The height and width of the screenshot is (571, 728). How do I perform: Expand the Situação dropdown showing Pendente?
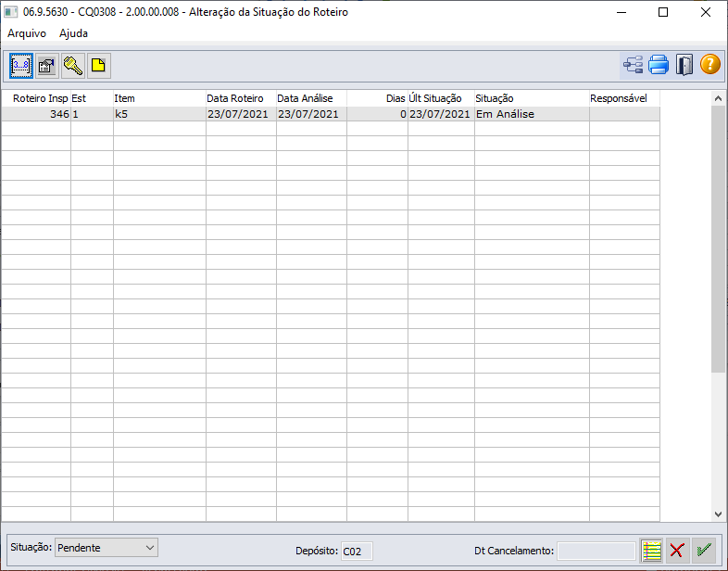107,547
